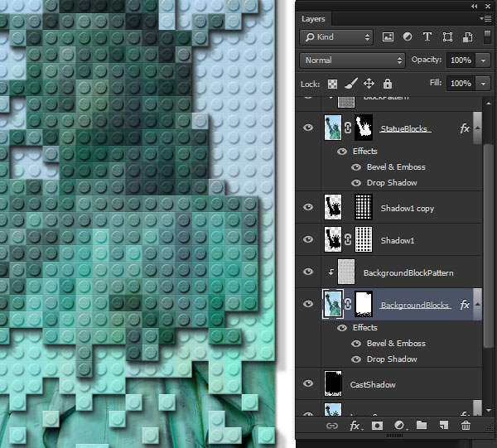Screen dimensions: 497x448
Task: Hide the CastShadow layer
Action: pyautogui.click(x=308, y=383)
